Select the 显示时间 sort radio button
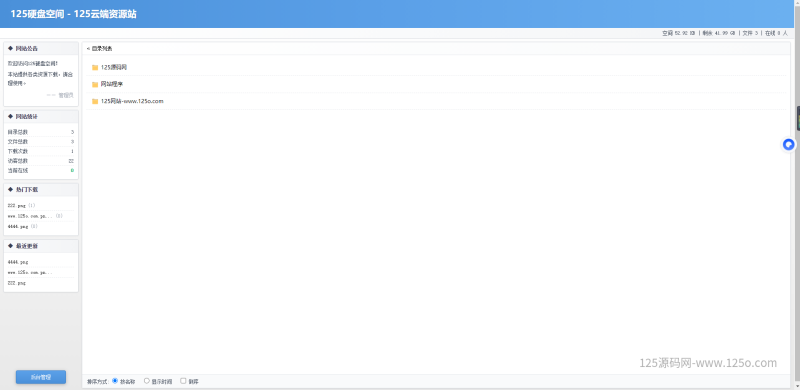Image resolution: width=800 pixels, height=390 pixels. (147, 381)
